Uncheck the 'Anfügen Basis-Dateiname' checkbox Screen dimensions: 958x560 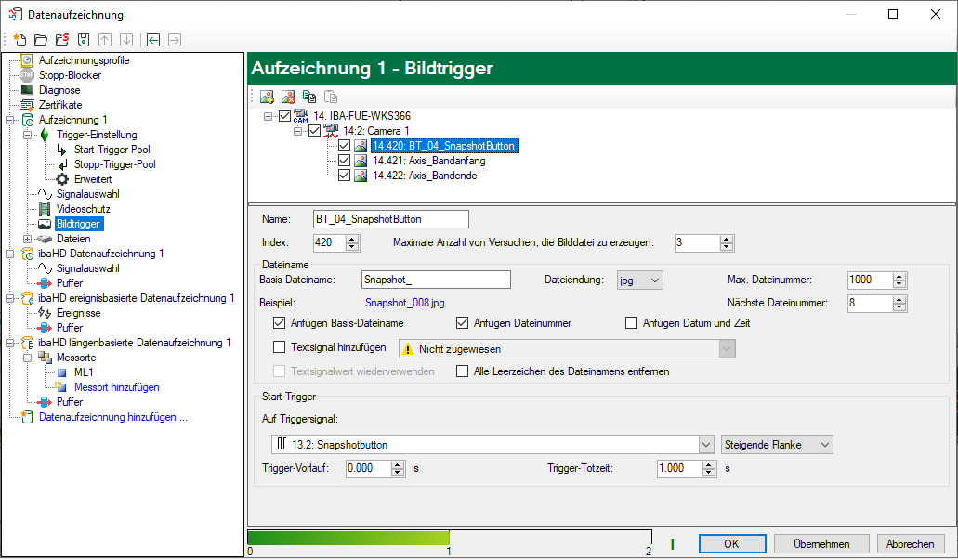tap(280, 323)
